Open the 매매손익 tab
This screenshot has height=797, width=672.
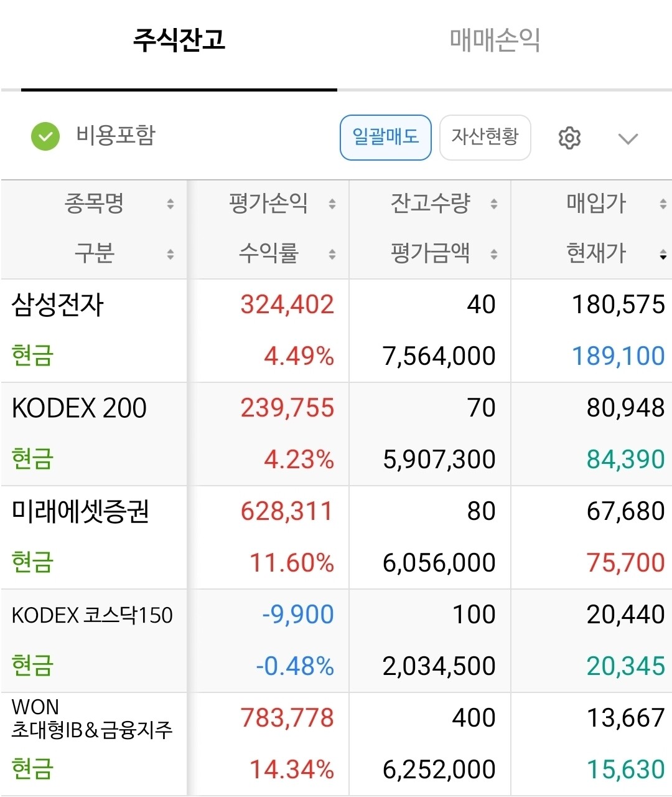(495, 40)
